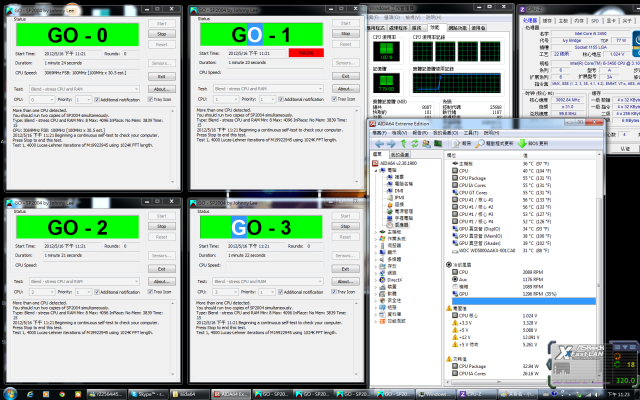Open the CPU dropdown in the GO - 0 window
The width and height of the screenshot is (640, 400).
[42, 100]
